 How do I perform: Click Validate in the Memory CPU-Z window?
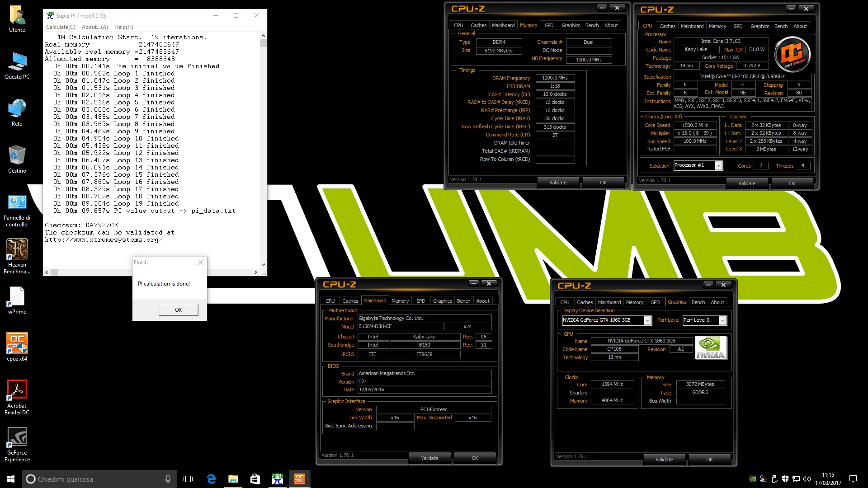(558, 183)
